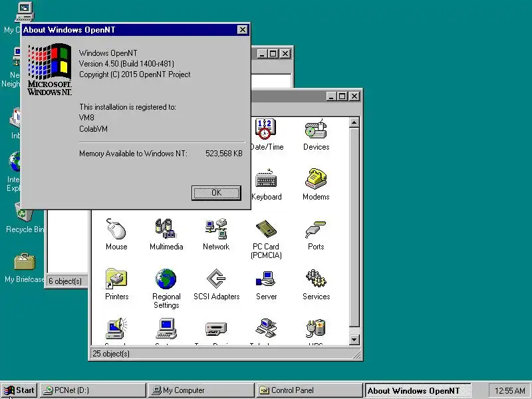
Task: Select the System computer icon in bottom row
Action: coord(166,328)
